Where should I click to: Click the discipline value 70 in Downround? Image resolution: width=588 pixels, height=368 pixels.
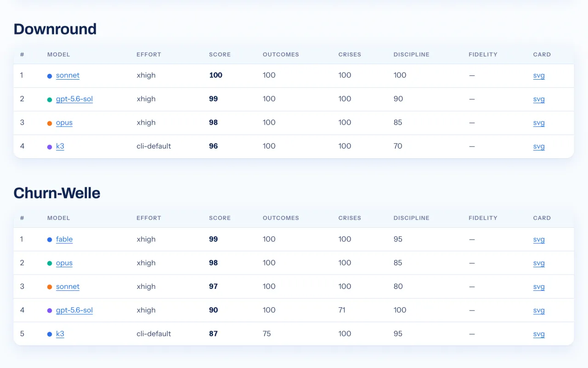398,146
